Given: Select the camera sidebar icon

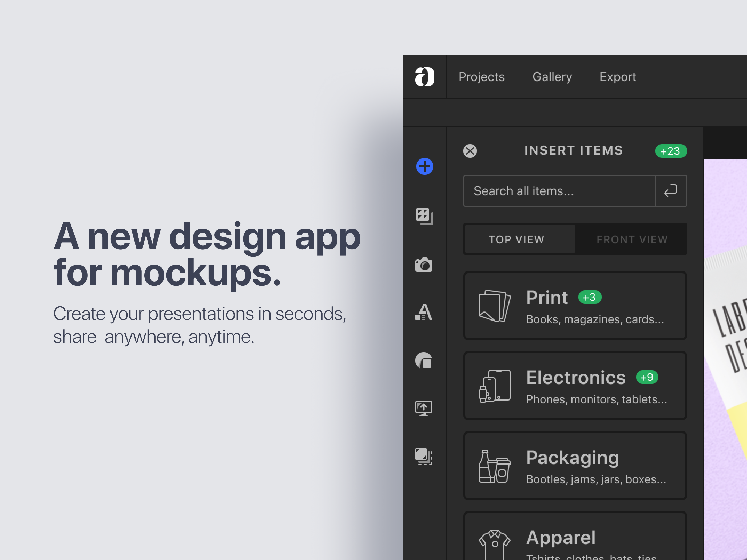Looking at the screenshot, I should tap(423, 265).
